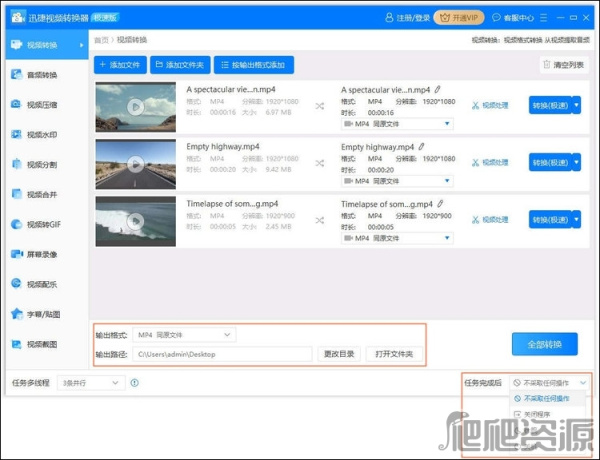This screenshot has width=600, height=460.
Task: Click 首页 breadcrumb link
Action: point(101,40)
